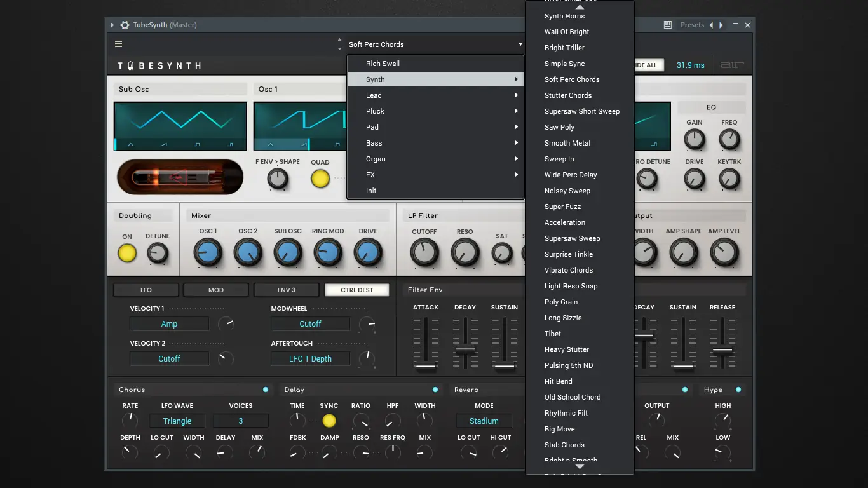The width and height of the screenshot is (868, 488).
Task: Select the triangle waveform for Sub Osc
Action: (131, 145)
